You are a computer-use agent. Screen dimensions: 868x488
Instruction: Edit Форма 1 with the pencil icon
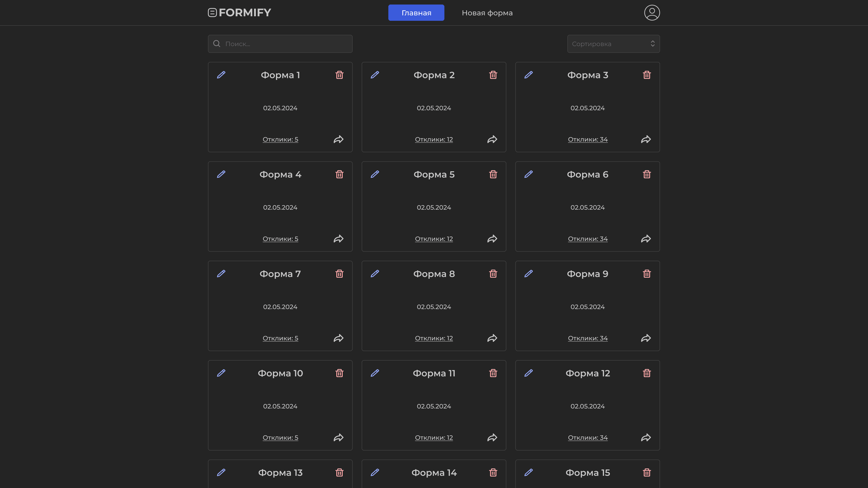221,75
